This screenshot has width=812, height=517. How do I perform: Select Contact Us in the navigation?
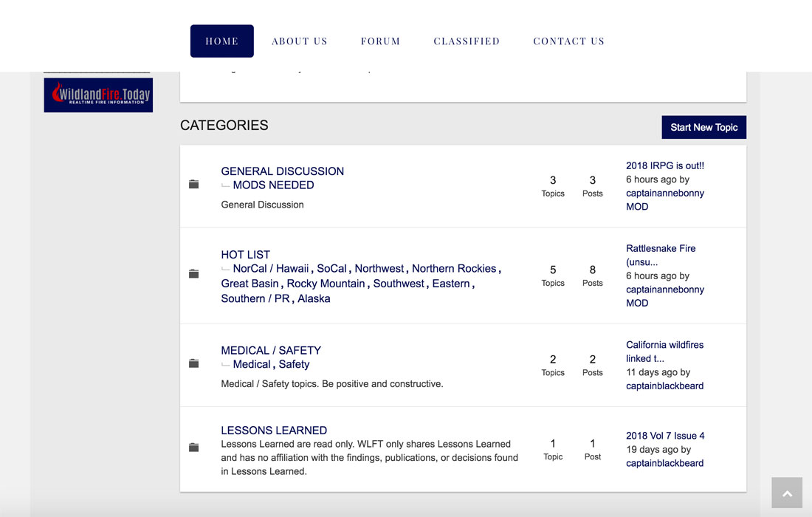tap(568, 41)
